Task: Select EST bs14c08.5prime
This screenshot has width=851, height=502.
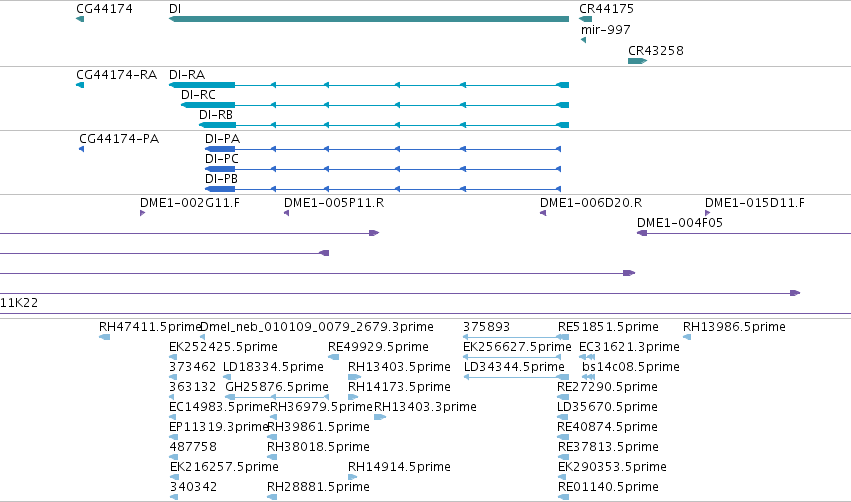Action: 631,367
